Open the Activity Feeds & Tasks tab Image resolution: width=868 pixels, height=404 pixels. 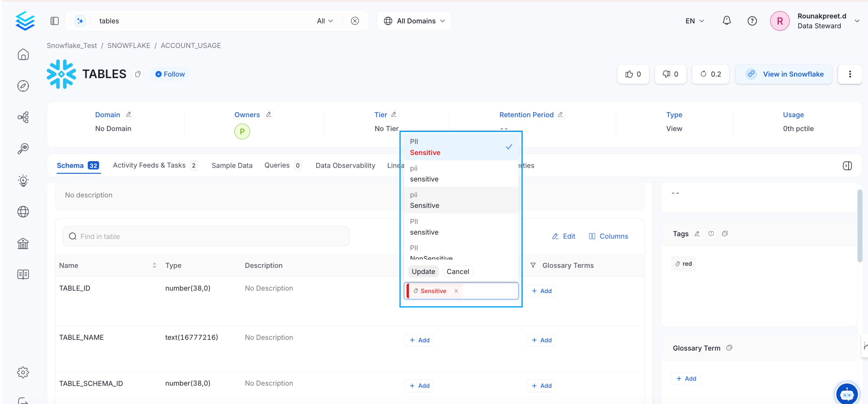coord(149,166)
